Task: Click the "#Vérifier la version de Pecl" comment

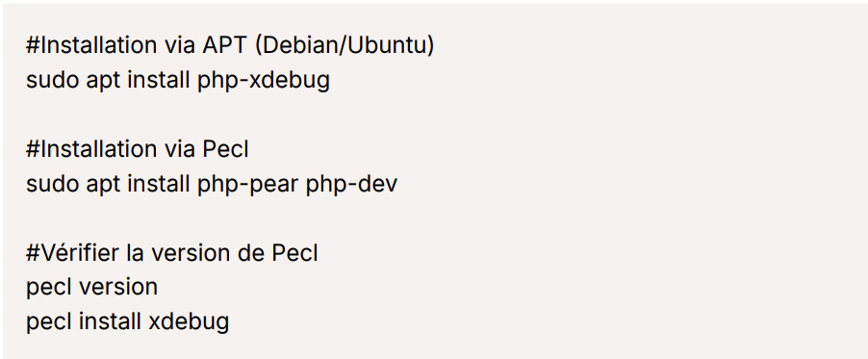Action: click(x=172, y=254)
